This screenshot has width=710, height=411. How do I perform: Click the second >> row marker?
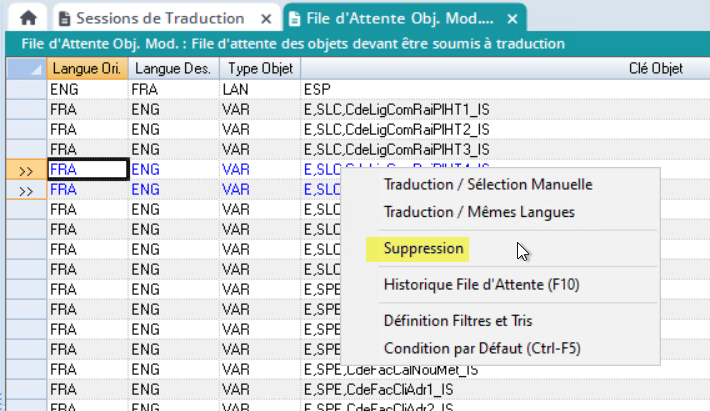tap(26, 189)
